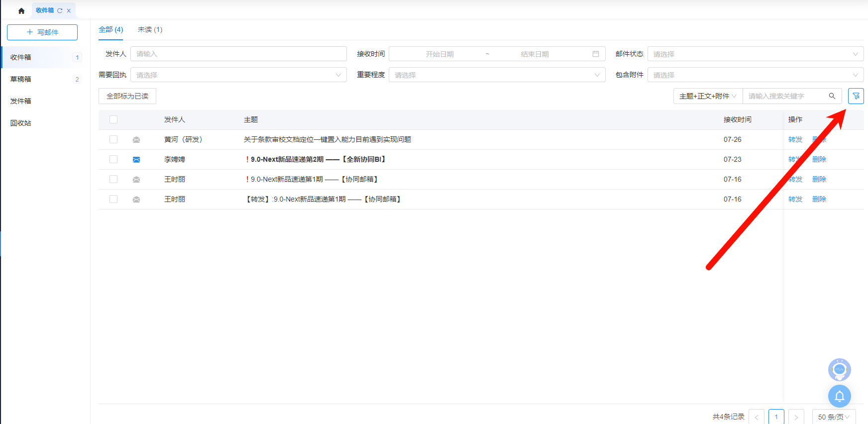
Task: Switch to the 全部 (4) tab
Action: click(x=111, y=29)
